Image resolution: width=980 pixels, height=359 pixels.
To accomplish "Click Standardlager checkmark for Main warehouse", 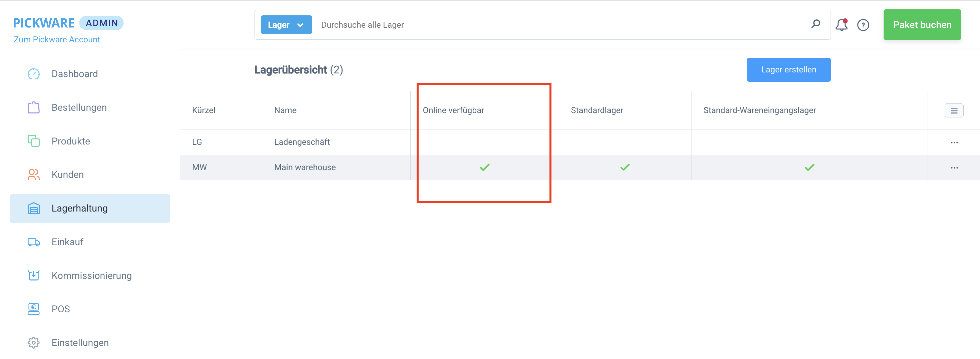I will [x=625, y=167].
